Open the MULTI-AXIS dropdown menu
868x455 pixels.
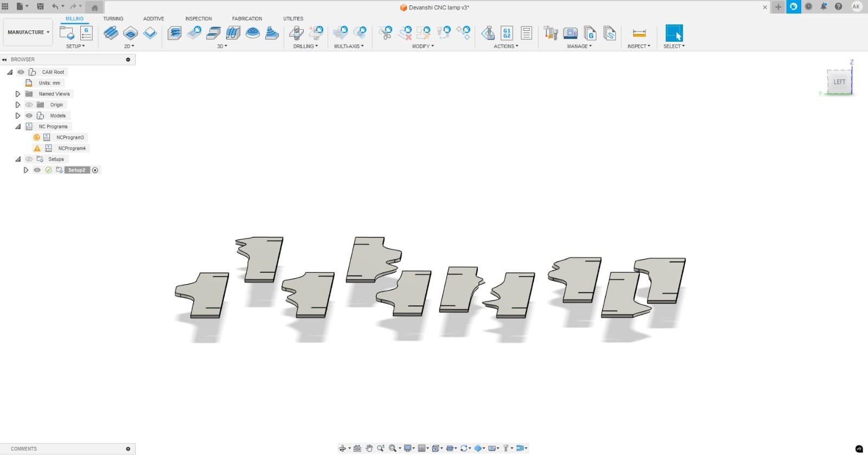point(349,47)
